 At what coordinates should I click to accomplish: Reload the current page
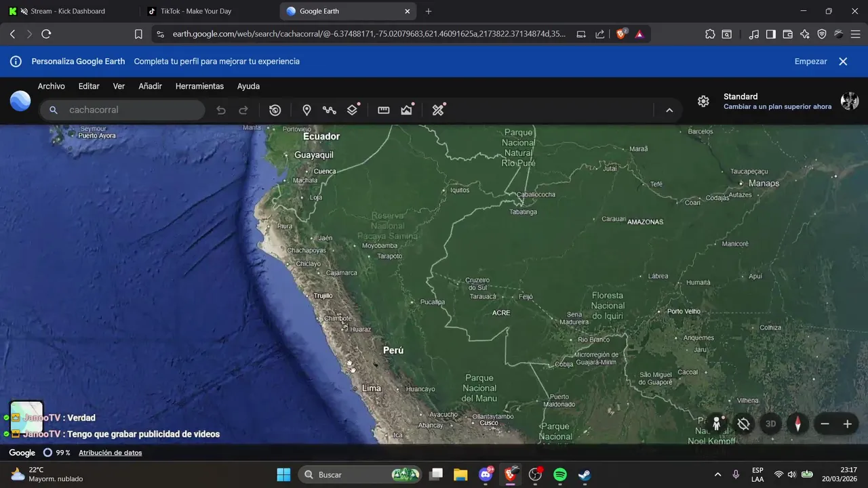(x=46, y=34)
